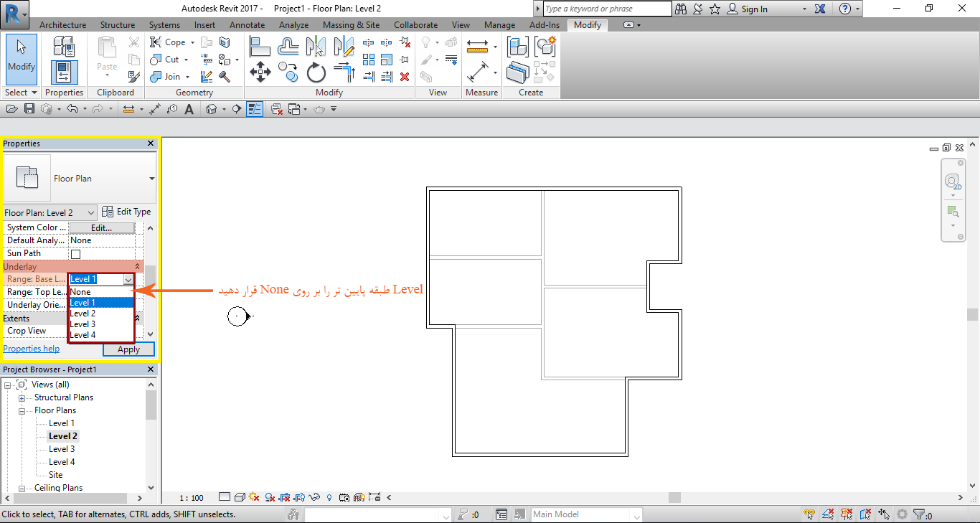The width and height of the screenshot is (980, 523).
Task: Click Undo on Quick Access toolbar
Action: [72, 109]
